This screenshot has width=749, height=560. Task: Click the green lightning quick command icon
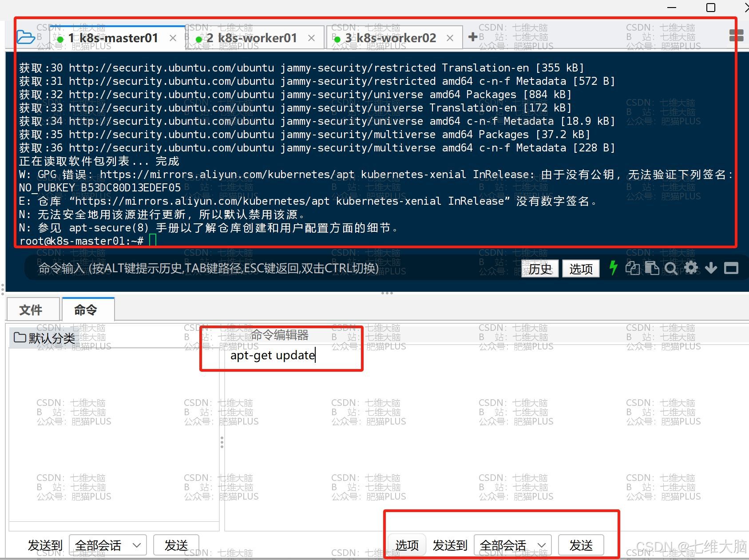click(x=614, y=268)
